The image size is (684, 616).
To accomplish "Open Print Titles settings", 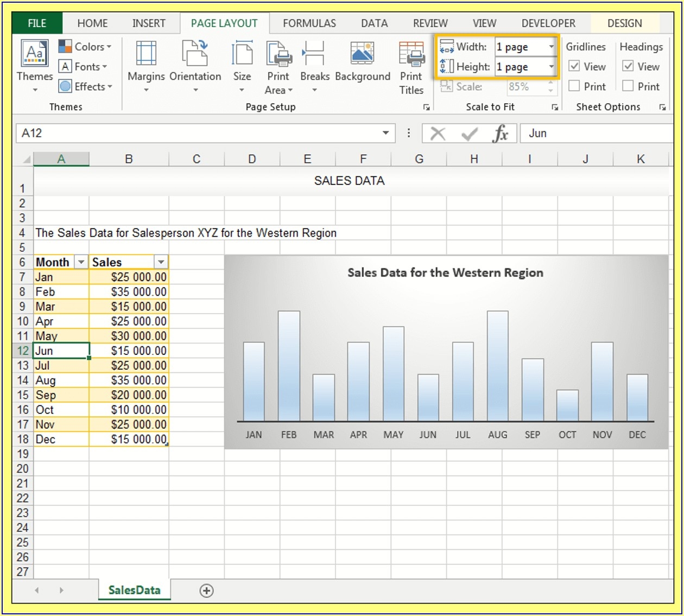I will [x=411, y=55].
